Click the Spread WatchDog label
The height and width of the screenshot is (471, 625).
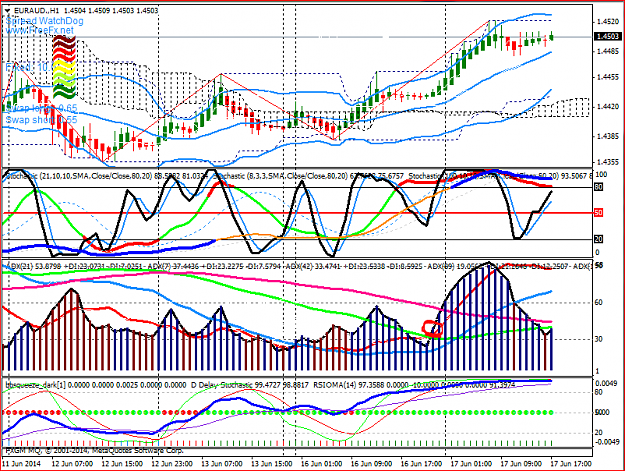45,21
